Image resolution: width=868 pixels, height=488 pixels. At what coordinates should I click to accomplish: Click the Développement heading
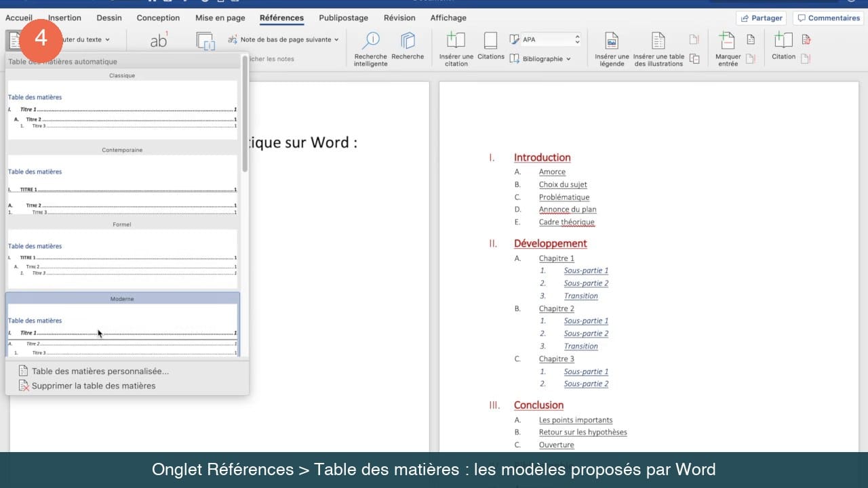[x=550, y=243]
